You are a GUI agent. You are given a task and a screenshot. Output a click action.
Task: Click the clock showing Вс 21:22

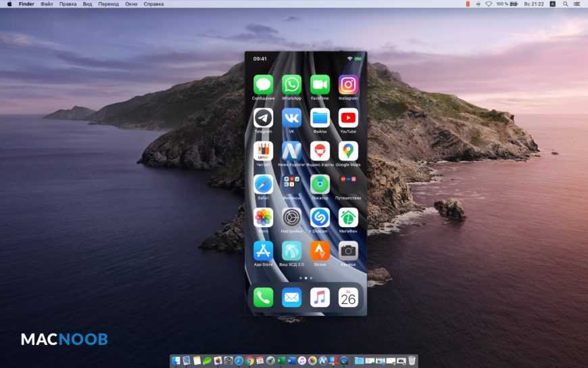click(535, 4)
